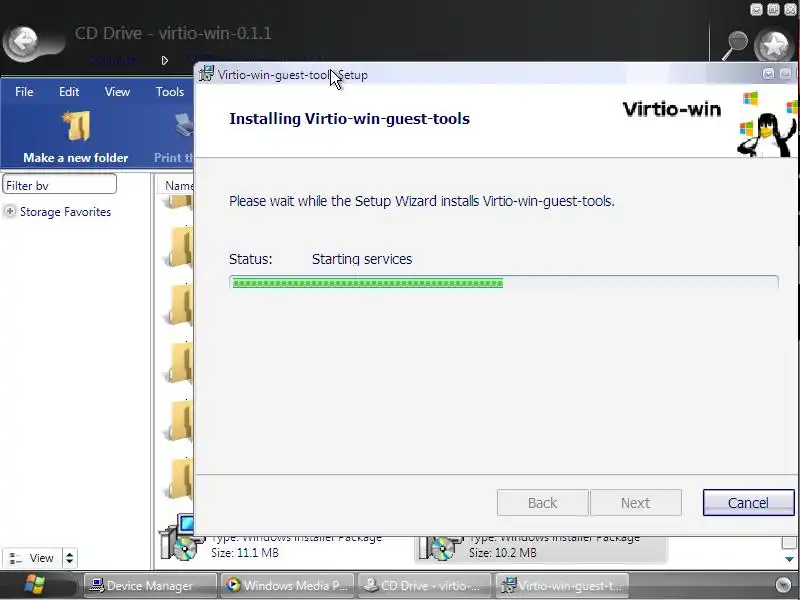Click the disabled Next button
This screenshot has width=800, height=600.
pos(636,503)
